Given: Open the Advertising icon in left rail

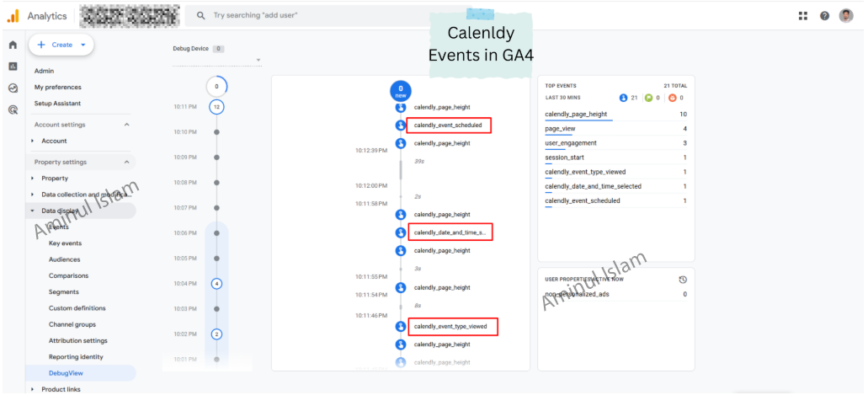Looking at the screenshot, I should click(x=13, y=109).
